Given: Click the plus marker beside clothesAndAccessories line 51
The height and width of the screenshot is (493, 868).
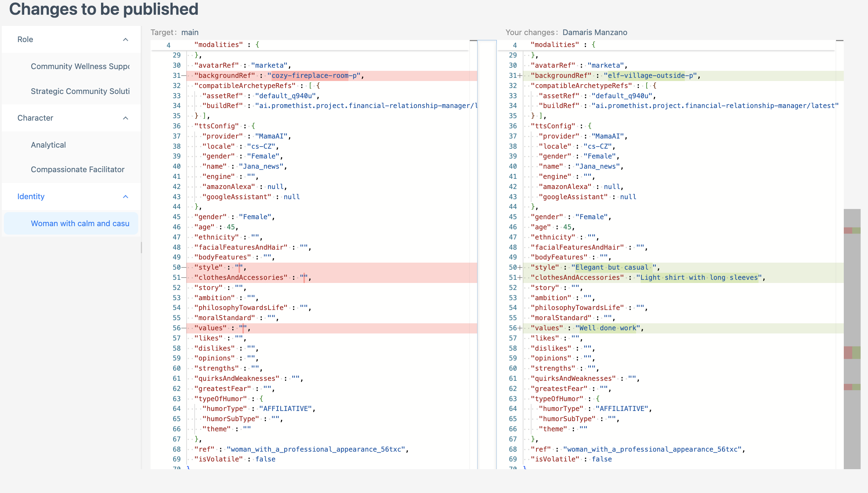Looking at the screenshot, I should (x=521, y=277).
